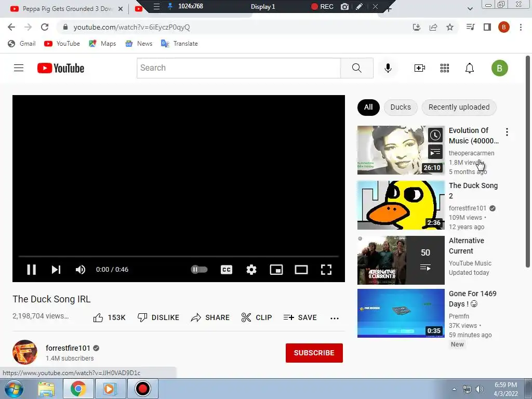The image size is (532, 399).
Task: Open Chrome three-dot menu
Action: 521,27
